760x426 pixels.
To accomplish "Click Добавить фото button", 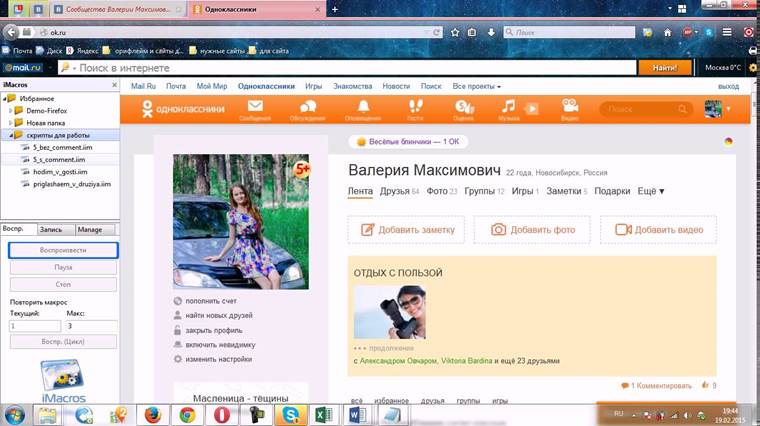I will click(x=532, y=229).
